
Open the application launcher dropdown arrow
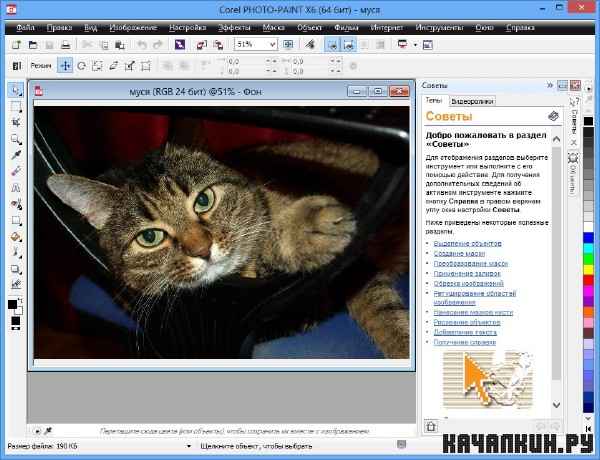(415, 45)
